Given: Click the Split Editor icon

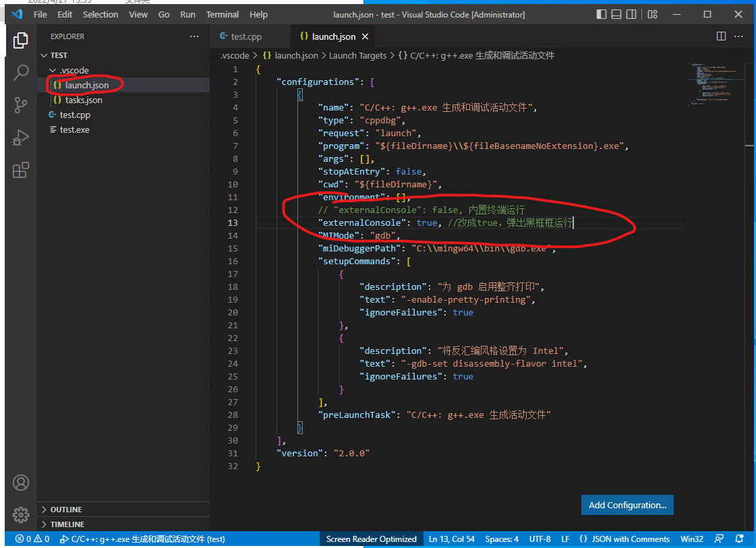Looking at the screenshot, I should [x=721, y=36].
